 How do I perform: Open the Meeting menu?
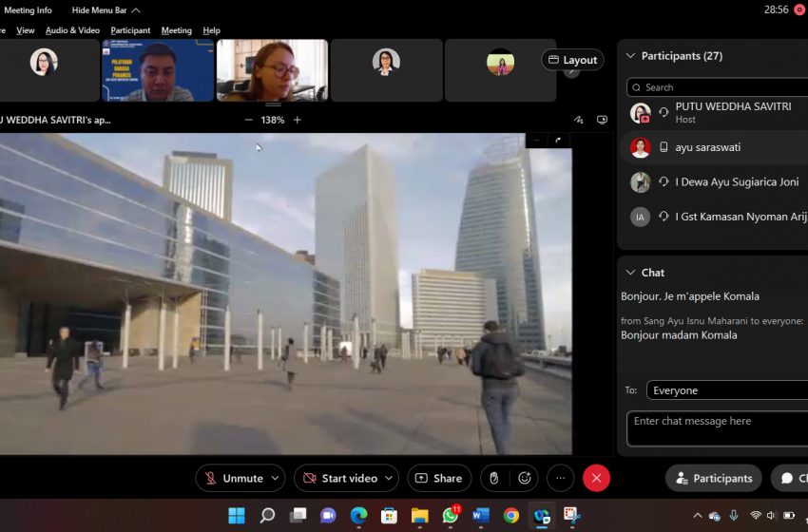tap(176, 30)
